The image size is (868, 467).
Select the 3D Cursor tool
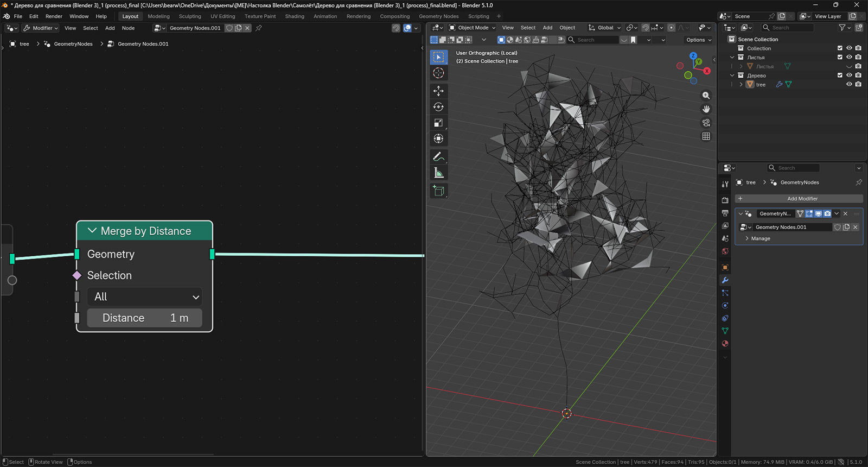[x=438, y=73]
